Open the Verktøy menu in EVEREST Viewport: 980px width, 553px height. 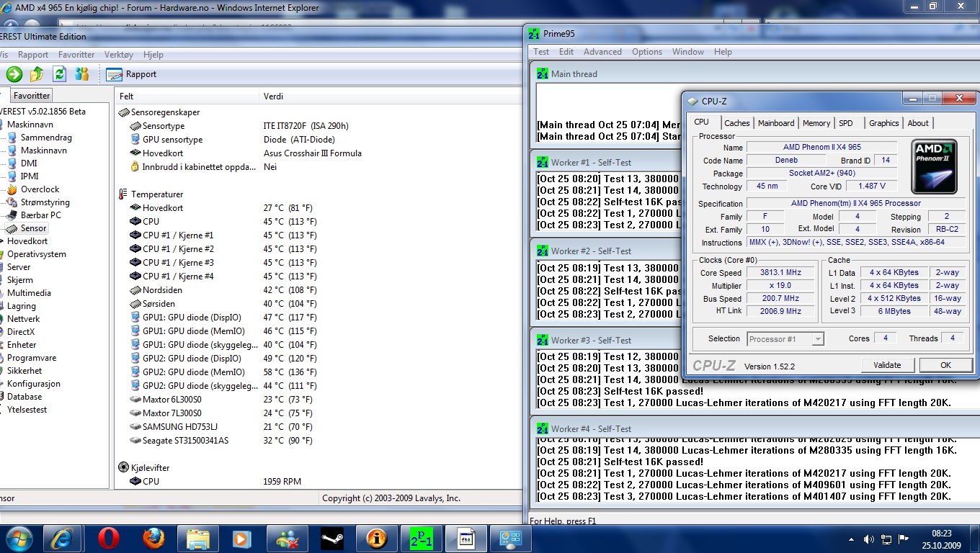(119, 55)
